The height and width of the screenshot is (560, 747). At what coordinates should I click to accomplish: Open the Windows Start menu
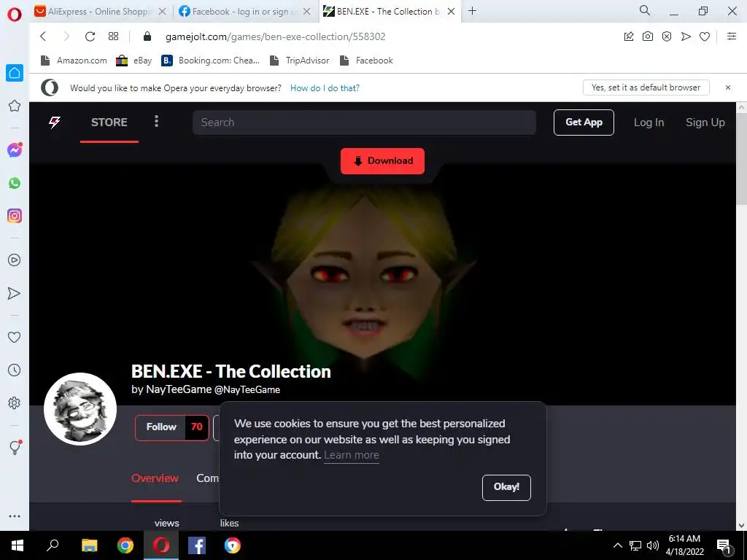[18, 545]
